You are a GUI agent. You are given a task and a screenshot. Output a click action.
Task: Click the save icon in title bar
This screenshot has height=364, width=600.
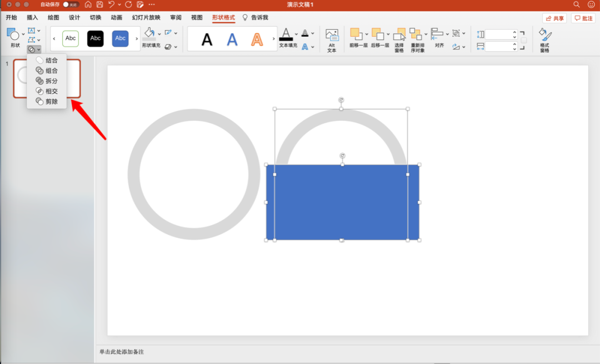tap(99, 4)
